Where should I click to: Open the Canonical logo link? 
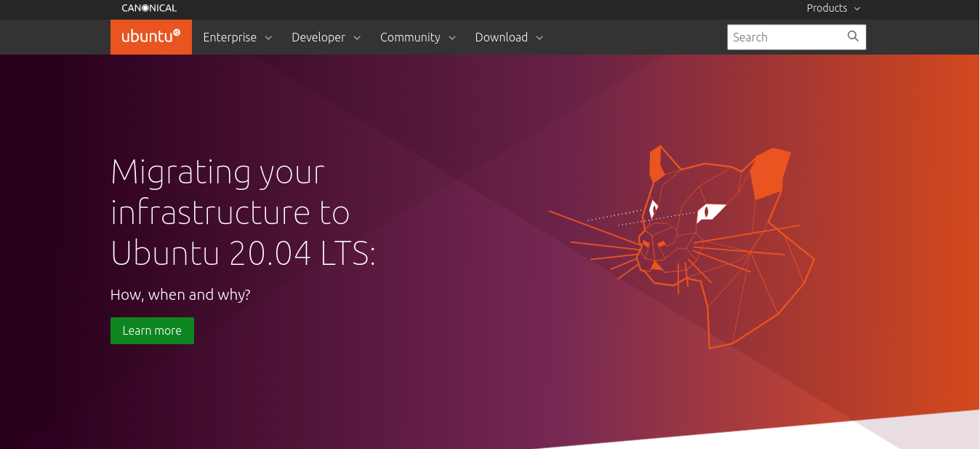(149, 8)
